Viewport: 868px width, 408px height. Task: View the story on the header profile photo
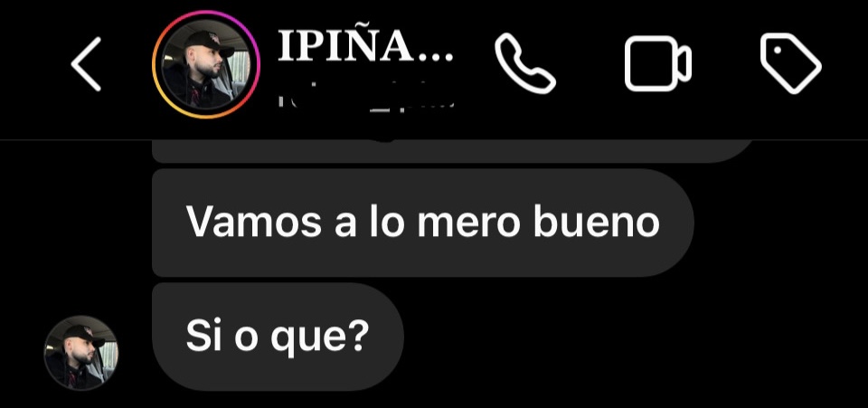point(206,64)
